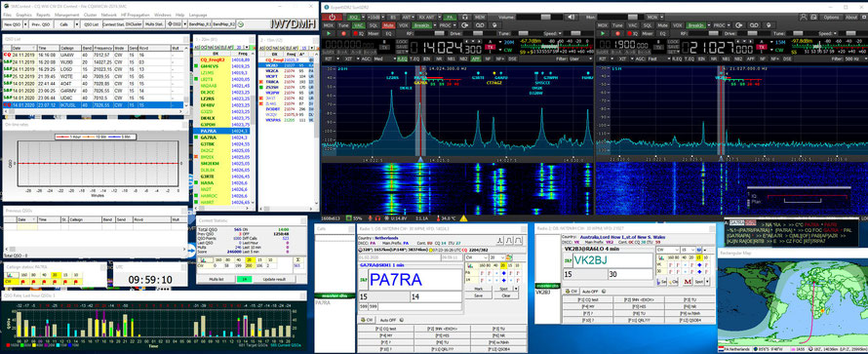
Task: Click the voice recorder tape icon, left receiver
Action: coord(480,25)
